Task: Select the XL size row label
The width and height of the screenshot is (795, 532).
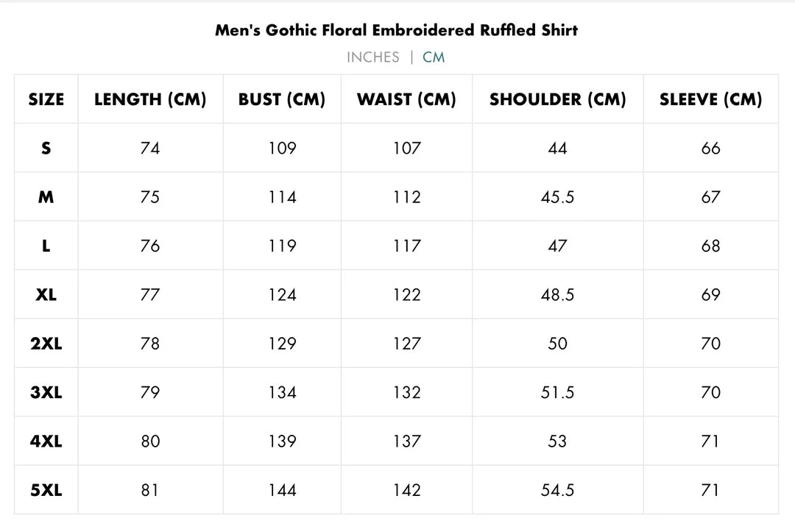Action: [x=46, y=294]
